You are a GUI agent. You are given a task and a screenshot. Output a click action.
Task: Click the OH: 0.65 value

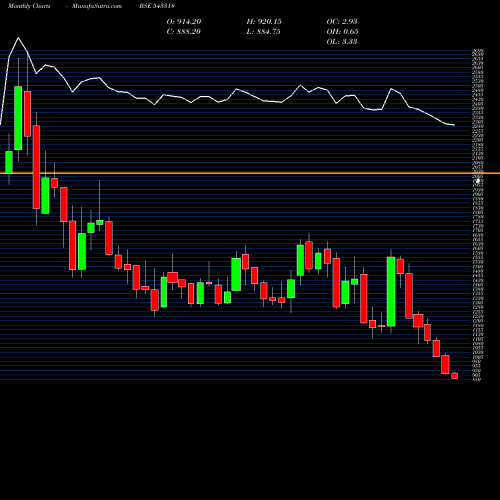click(342, 32)
